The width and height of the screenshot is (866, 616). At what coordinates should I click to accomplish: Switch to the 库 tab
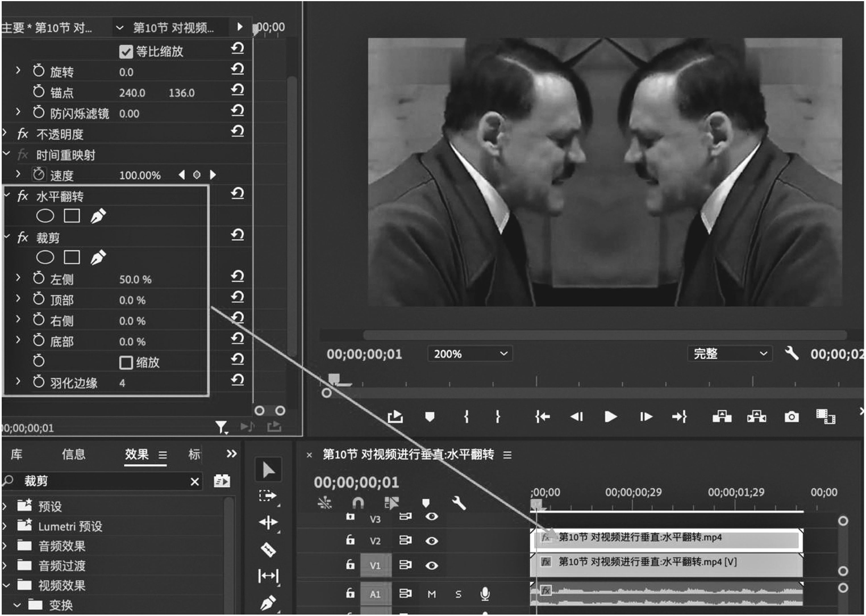point(16,454)
